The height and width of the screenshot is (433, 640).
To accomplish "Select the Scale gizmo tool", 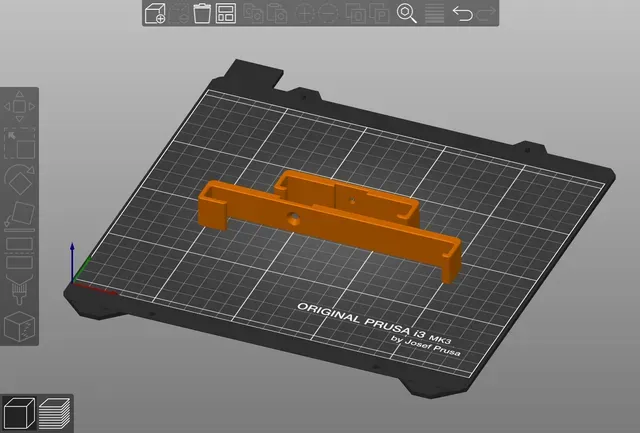I will (19, 143).
